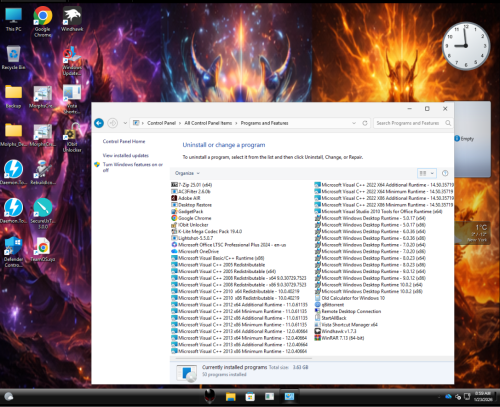Viewport: 500px width, 407px height.
Task: Expand the address bar history chevron
Action: (x=354, y=123)
